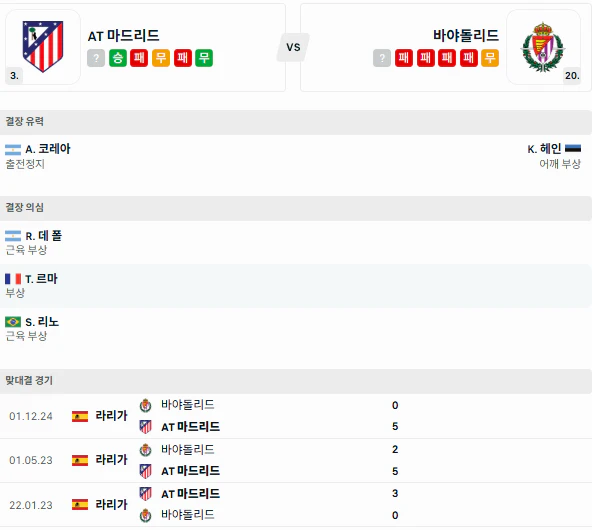
Task: Click the VS badge between teams
Action: tap(293, 47)
